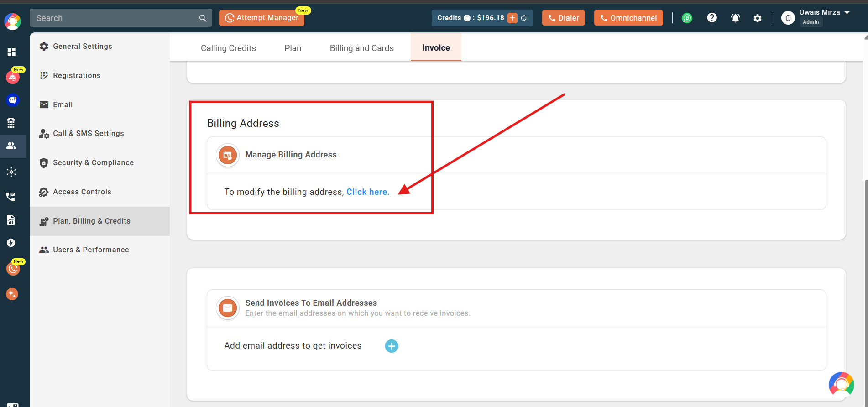Screen dimensions: 868x407
Task: Open the AI bot icon in left rail
Action: (x=13, y=78)
